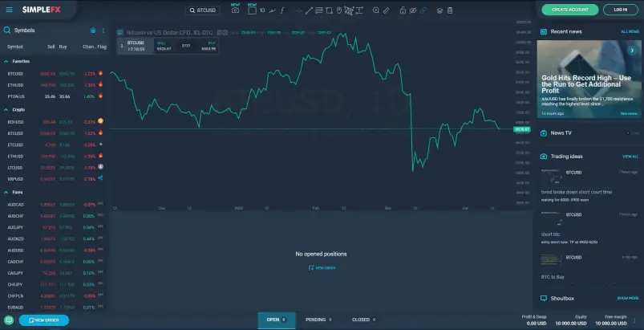This screenshot has width=644, height=330.
Task: Click the 6526.67 price axis label
Action: pyautogui.click(x=521, y=129)
